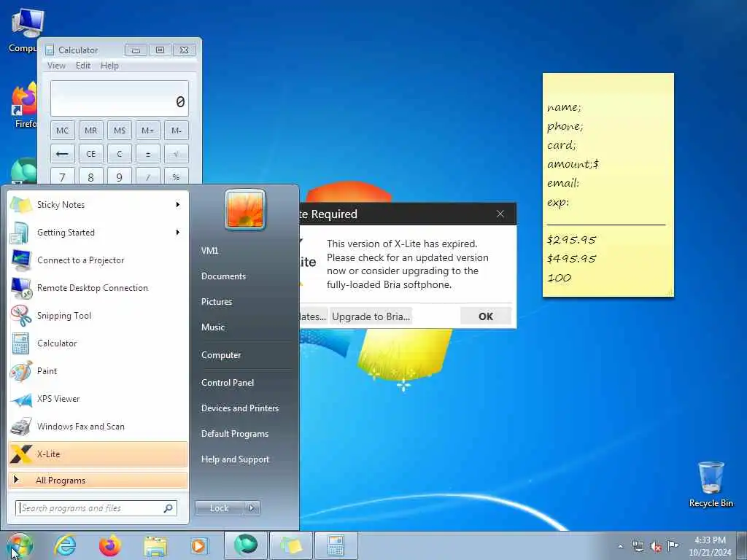Click the C clear button
This screenshot has width=747, height=560.
[x=120, y=154]
